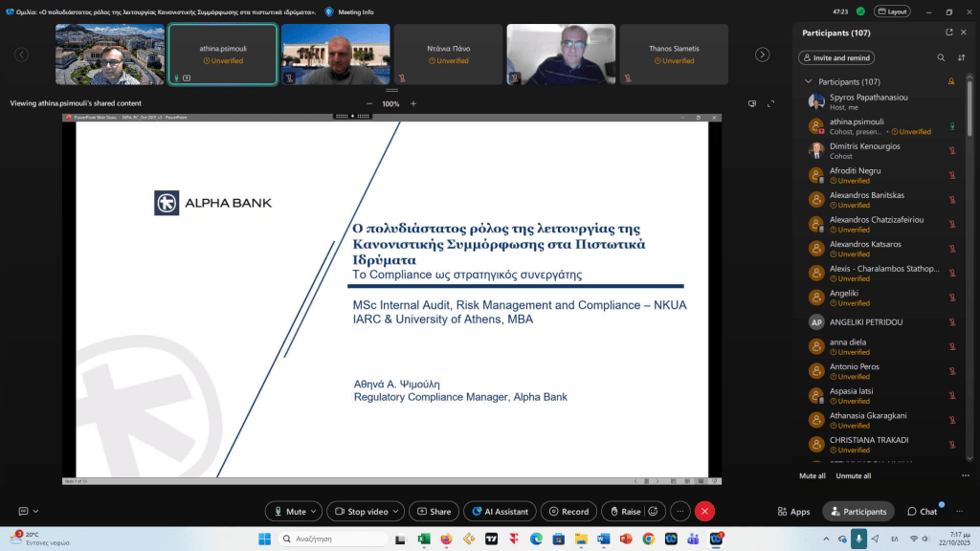Collapse the Participants (107) list
980x551 pixels.
(x=809, y=82)
